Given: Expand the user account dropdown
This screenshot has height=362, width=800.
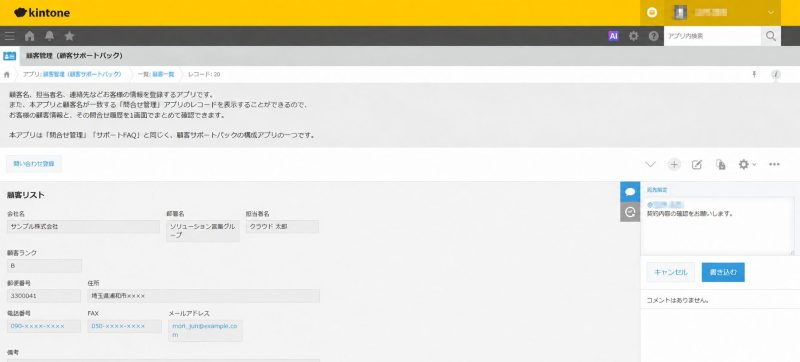Looking at the screenshot, I should (x=723, y=13).
